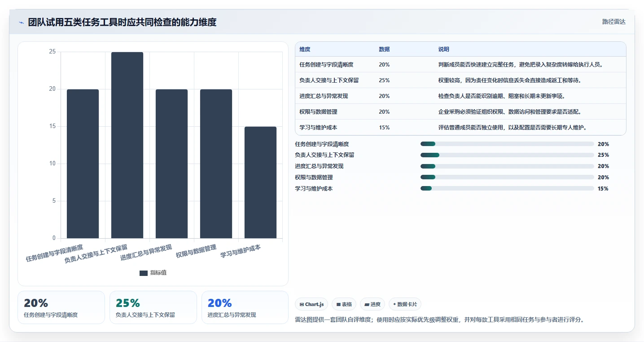The width and height of the screenshot is (644, 342).
Task: Select the 进度 tag chip
Action: (x=372, y=304)
